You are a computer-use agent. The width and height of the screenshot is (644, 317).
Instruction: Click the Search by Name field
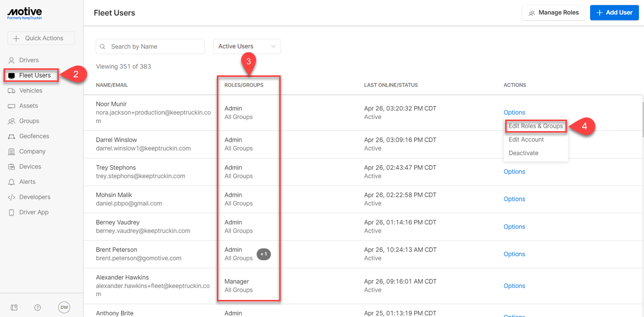click(x=150, y=46)
